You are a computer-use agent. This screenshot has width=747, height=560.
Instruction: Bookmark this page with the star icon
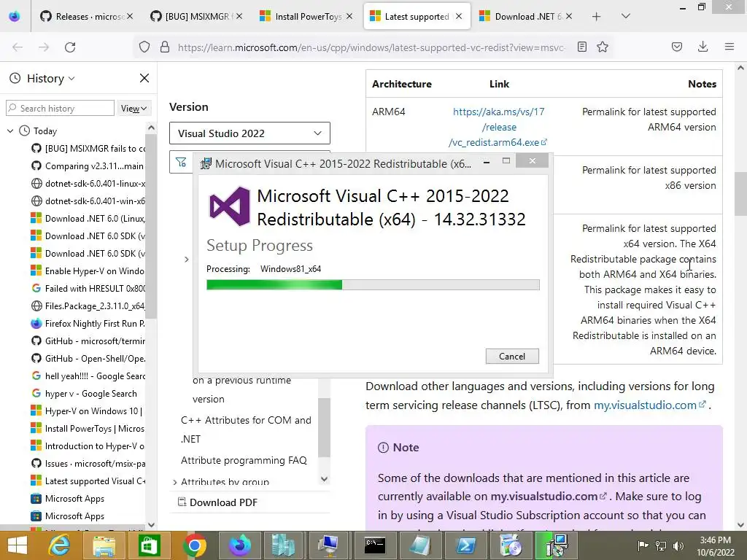[x=603, y=47]
